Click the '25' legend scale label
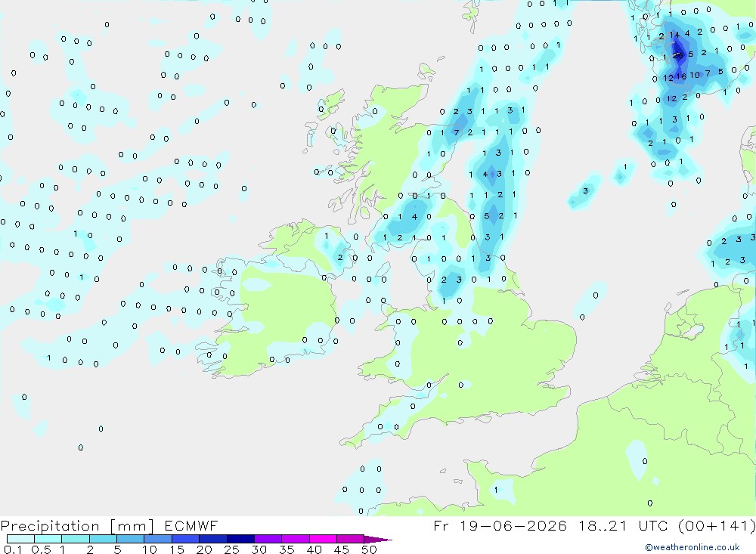The image size is (756, 554). tap(231, 549)
